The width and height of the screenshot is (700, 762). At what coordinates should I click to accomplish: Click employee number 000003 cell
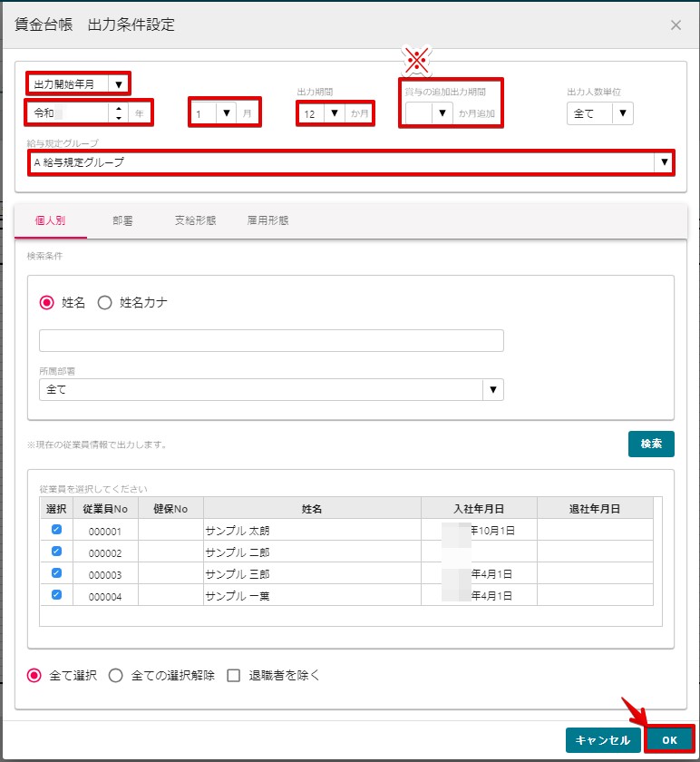pyautogui.click(x=105, y=574)
